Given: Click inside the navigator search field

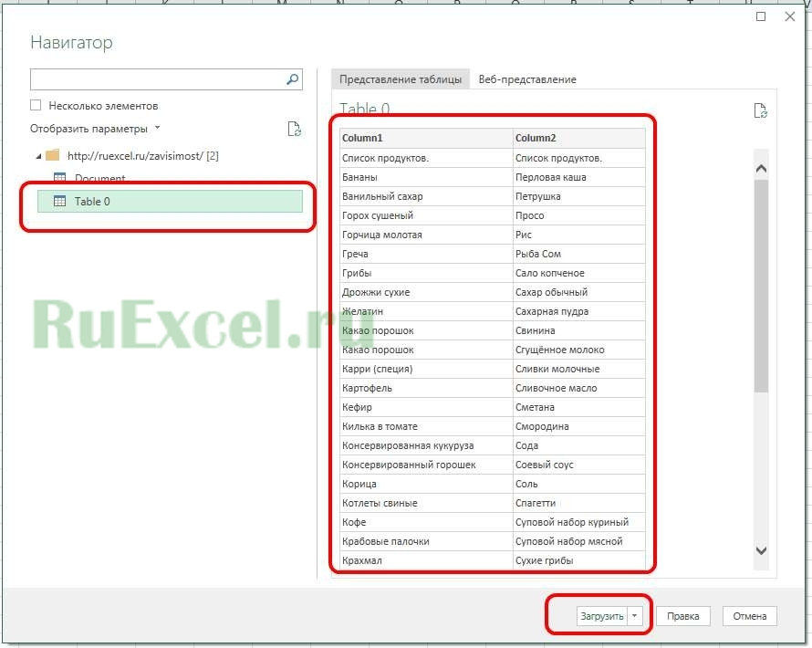Looking at the screenshot, I should tap(158, 79).
